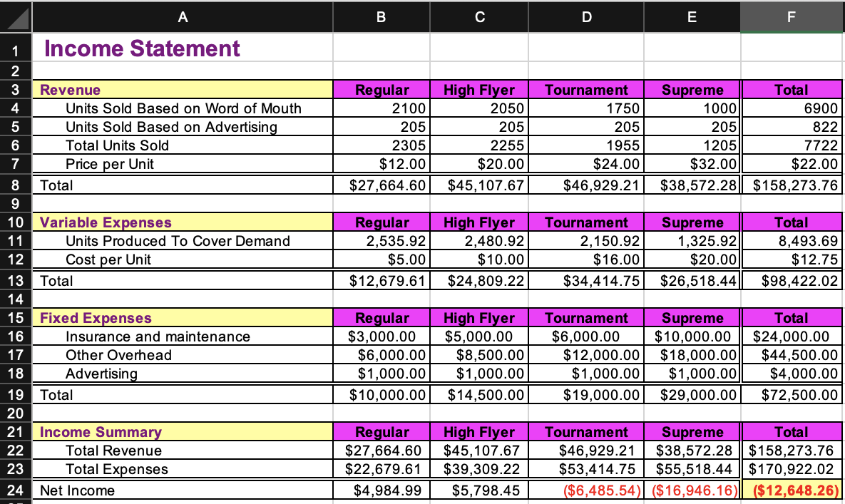Viewport: 845px width, 504px height.
Task: Select the $32.00 price cell
Action: click(692, 164)
